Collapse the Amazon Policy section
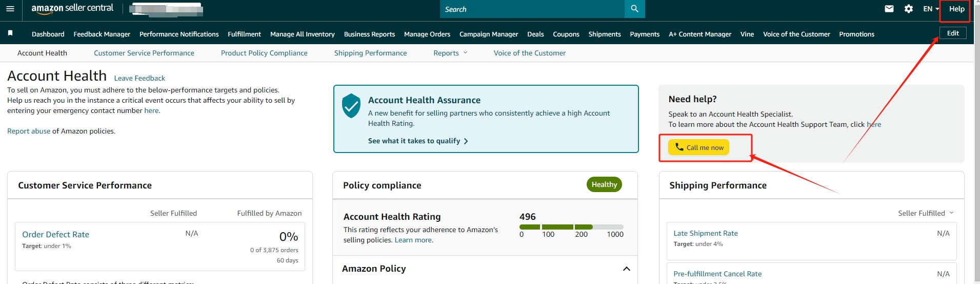The height and width of the screenshot is (284, 980). [x=626, y=269]
